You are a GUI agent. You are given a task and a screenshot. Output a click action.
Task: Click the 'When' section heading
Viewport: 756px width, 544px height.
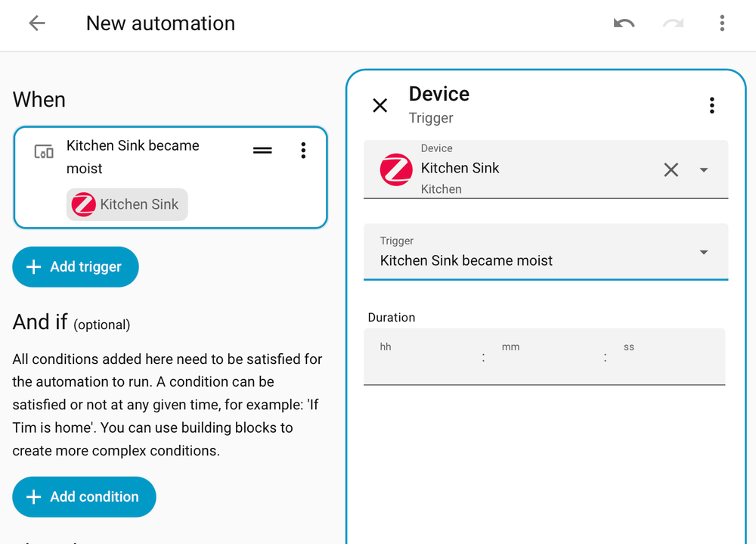(39, 100)
